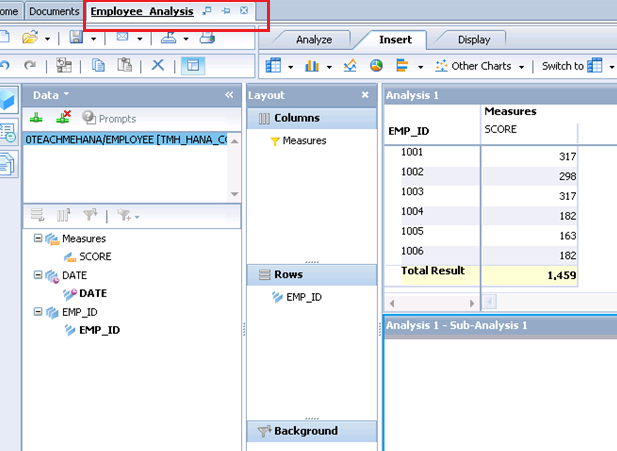Close the Layout panel
Image resolution: width=617 pixels, height=451 pixels.
(x=365, y=95)
